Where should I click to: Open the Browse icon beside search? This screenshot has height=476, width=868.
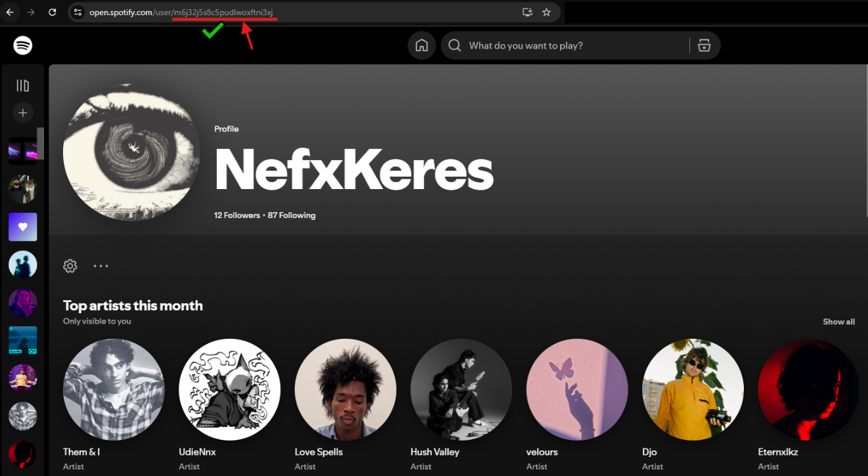pyautogui.click(x=705, y=45)
